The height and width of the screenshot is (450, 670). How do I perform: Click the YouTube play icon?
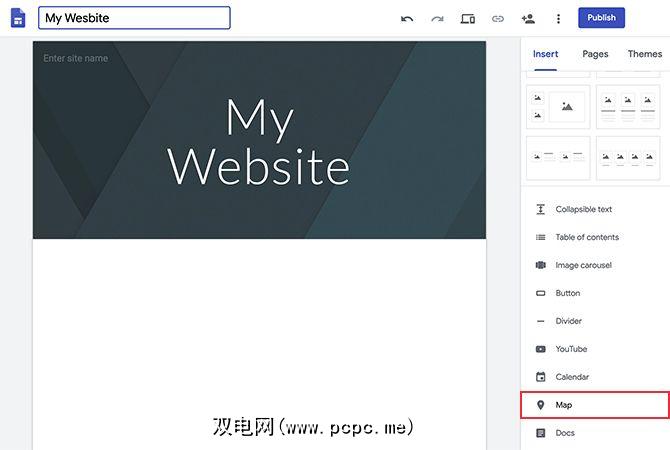[x=541, y=349]
